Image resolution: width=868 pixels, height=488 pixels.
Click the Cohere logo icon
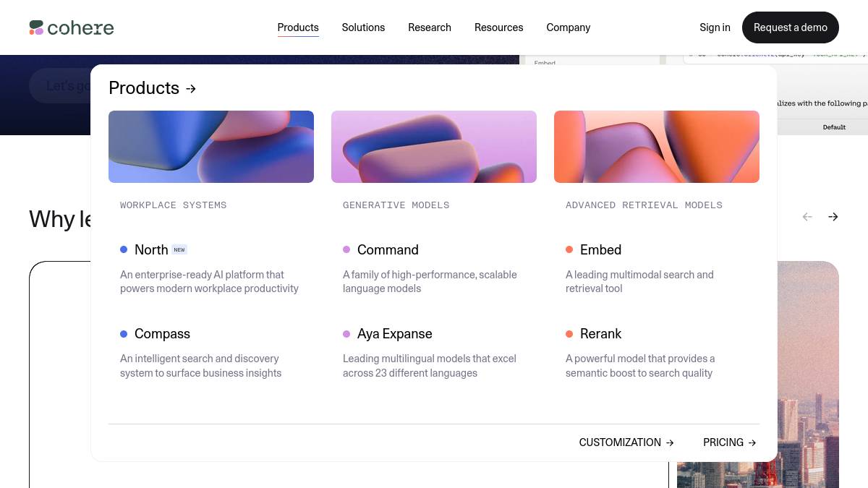click(37, 27)
